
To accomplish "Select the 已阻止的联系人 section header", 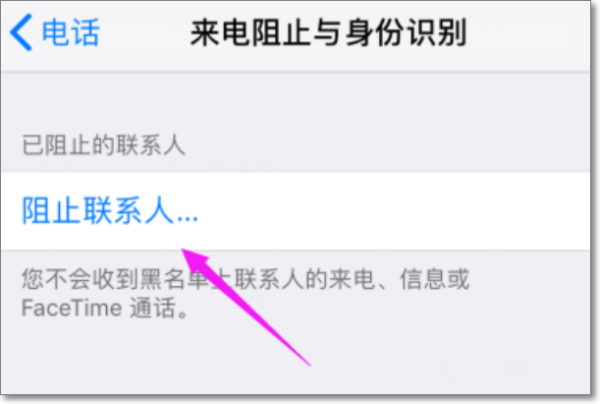I will coord(103,145).
